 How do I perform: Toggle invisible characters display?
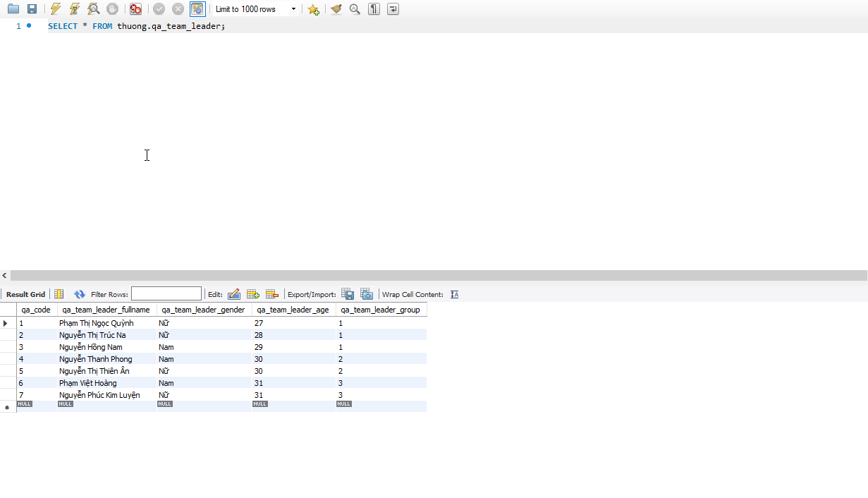(x=374, y=9)
